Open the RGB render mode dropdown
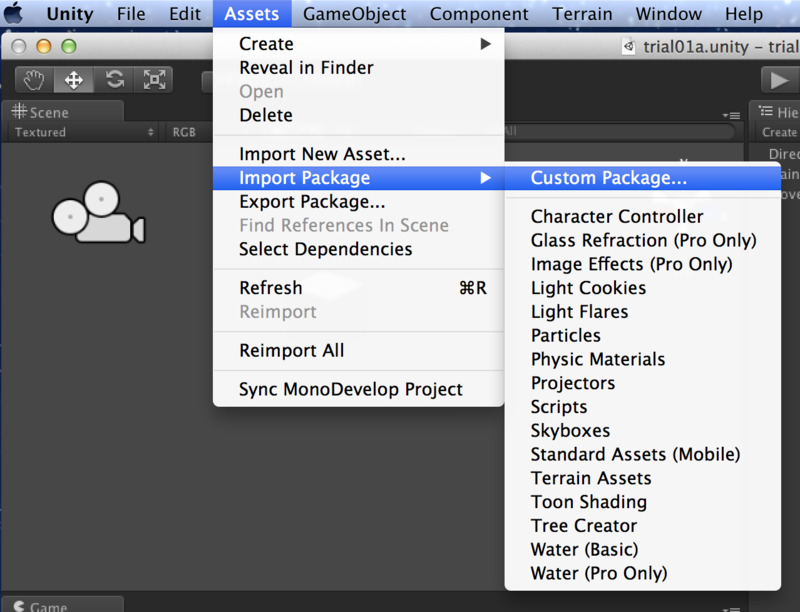This screenshot has width=800, height=612. (x=185, y=132)
